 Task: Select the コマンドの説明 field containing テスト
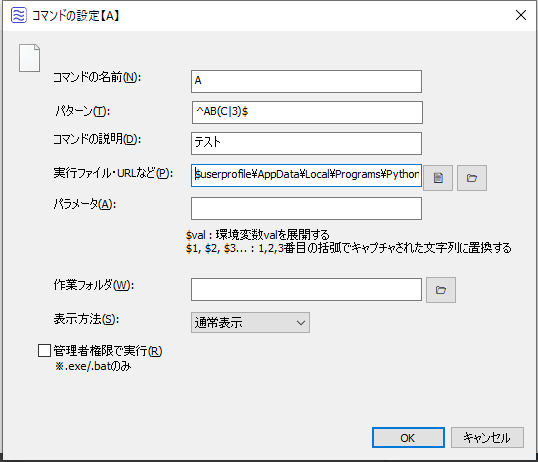(x=306, y=143)
